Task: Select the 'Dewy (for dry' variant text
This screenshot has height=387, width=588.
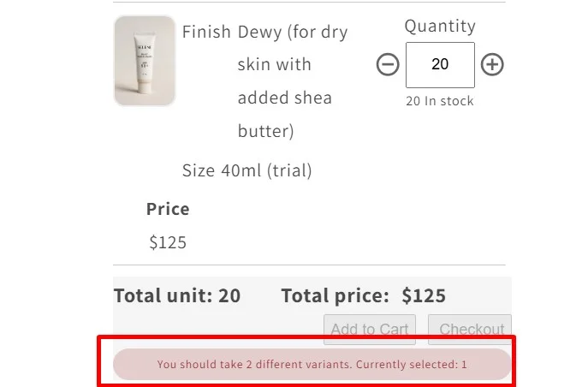Action: point(293,33)
